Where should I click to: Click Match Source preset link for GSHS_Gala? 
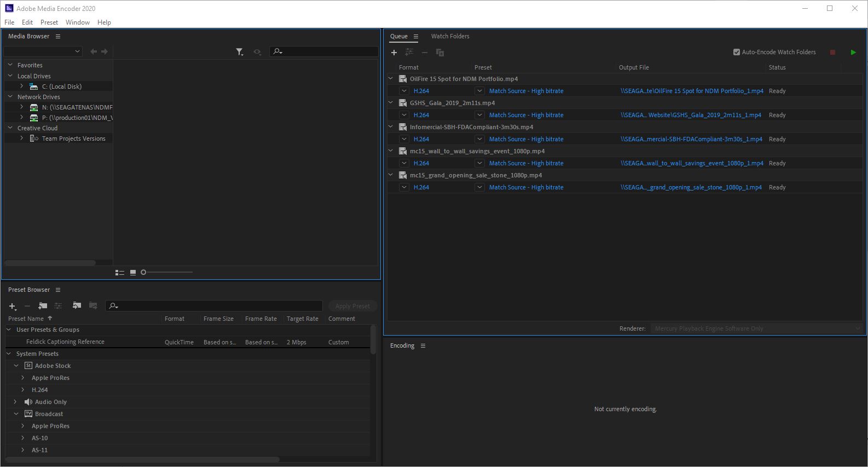526,116
